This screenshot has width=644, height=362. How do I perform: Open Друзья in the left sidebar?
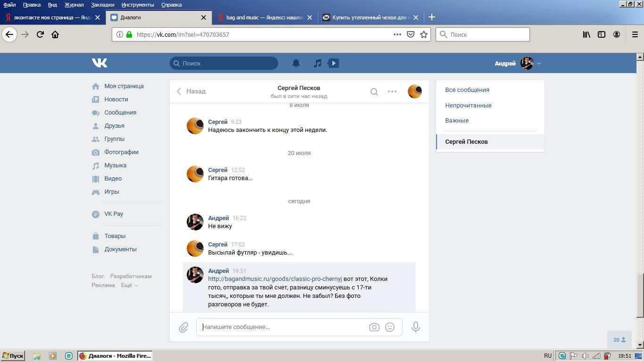pos(115,126)
